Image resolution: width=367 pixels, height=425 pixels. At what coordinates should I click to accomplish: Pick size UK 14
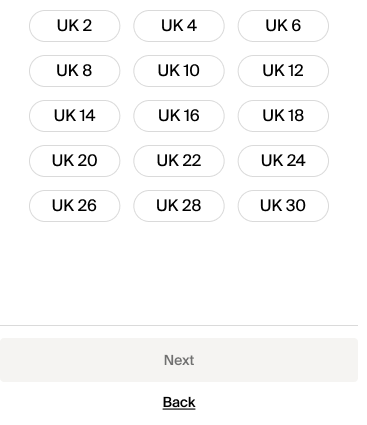(74, 116)
